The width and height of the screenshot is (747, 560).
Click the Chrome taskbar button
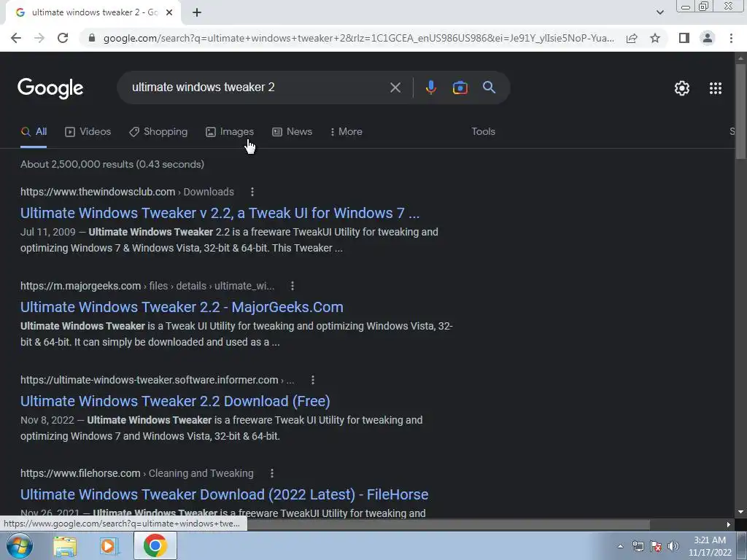(155, 545)
